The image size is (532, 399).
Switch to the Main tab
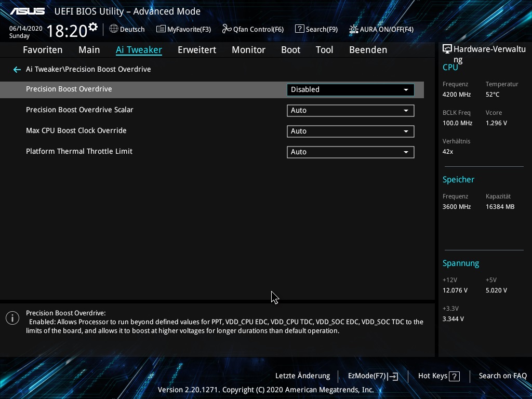[89, 50]
